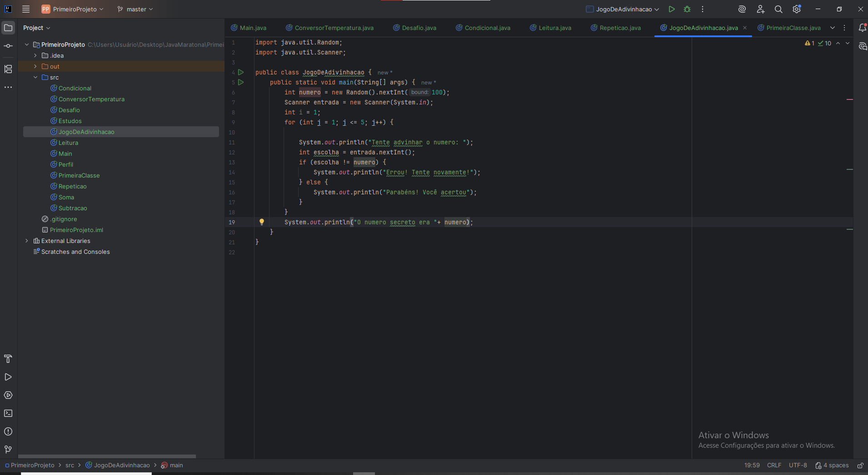Image resolution: width=868 pixels, height=475 pixels.
Task: Switch to the ConversorTemperatura.java tab
Action: pos(334,28)
